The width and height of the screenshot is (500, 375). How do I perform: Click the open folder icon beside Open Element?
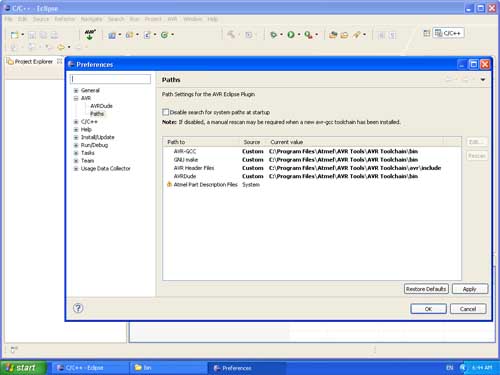(x=344, y=35)
